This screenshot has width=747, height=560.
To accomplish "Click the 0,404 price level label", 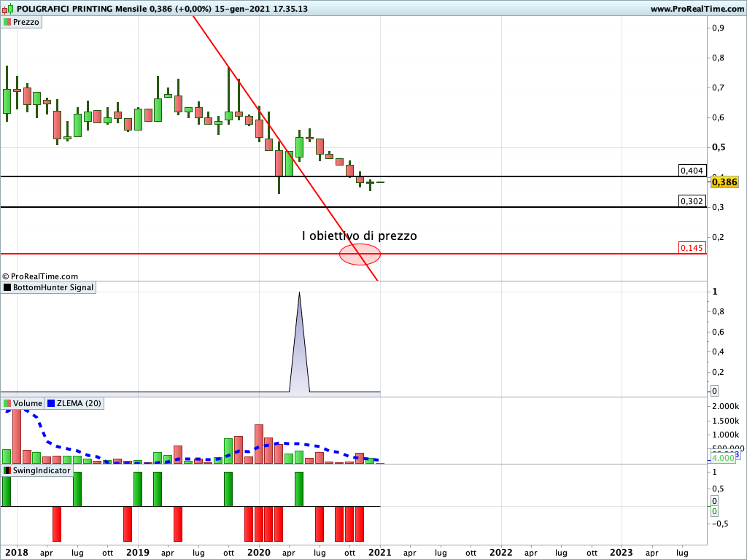I will pos(692,171).
